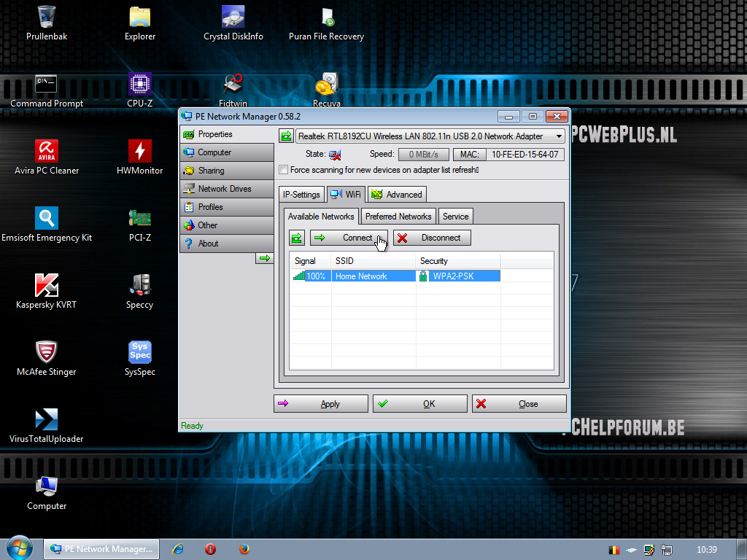747x560 pixels.
Task: Launch Puran File Recovery shortcut
Action: [326, 23]
